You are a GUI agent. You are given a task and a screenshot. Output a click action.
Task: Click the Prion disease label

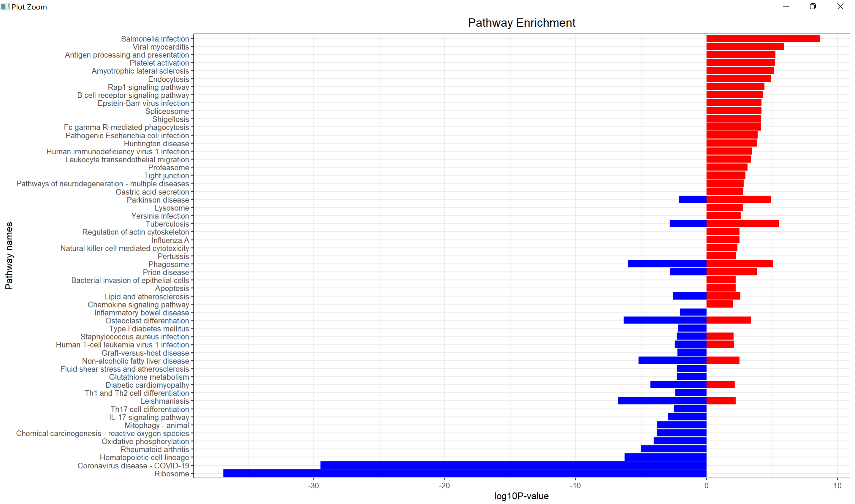(x=166, y=272)
